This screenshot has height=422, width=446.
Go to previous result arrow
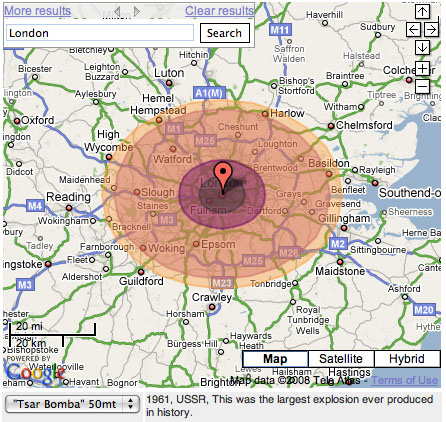tap(117, 11)
